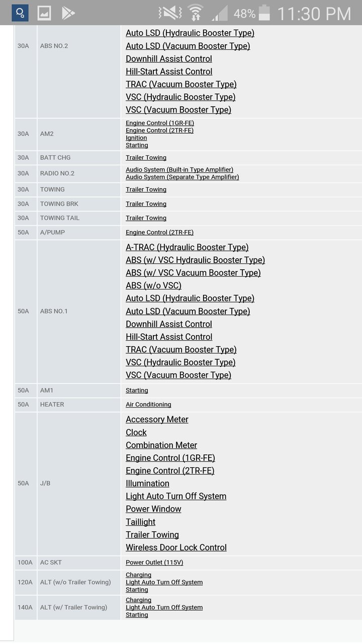
Task: Tap the picture notification icon in status bar
Action: (44, 13)
